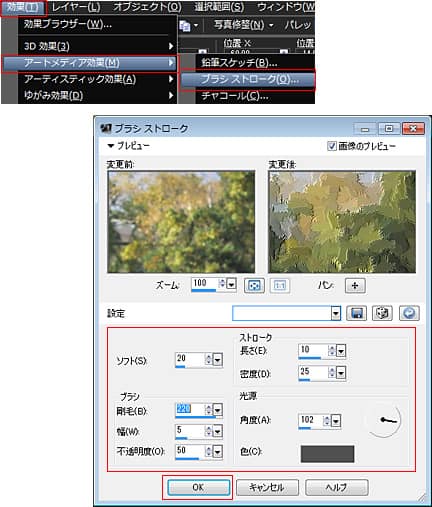
Task: Click the 1:1 zoom preview icon
Action: [x=279, y=286]
